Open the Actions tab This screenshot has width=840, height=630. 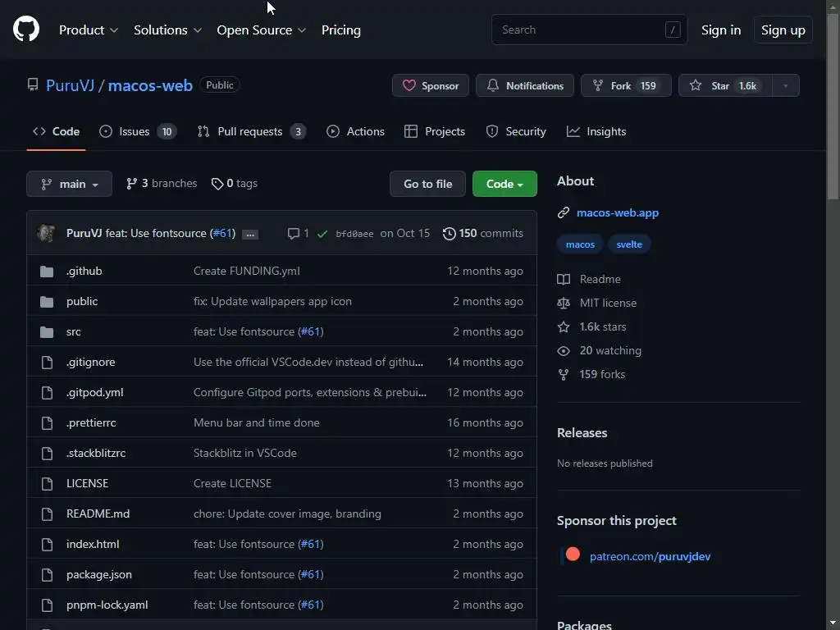[x=355, y=131]
